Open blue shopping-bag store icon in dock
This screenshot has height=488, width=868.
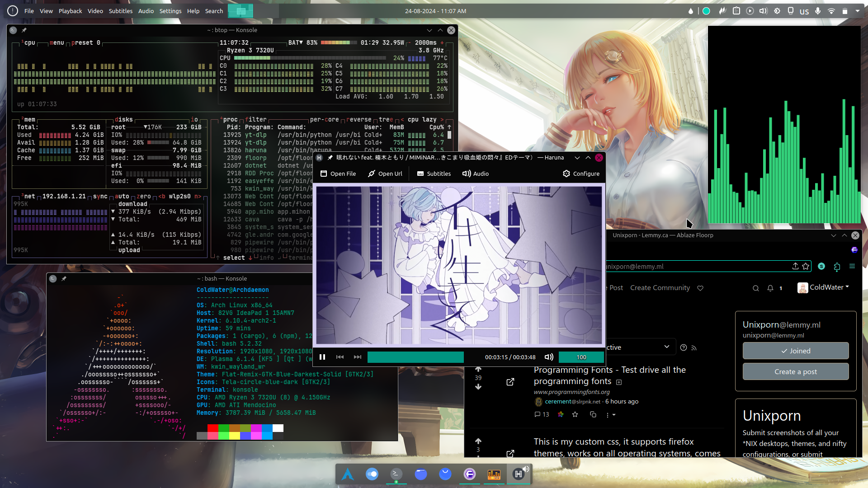pyautogui.click(x=445, y=474)
